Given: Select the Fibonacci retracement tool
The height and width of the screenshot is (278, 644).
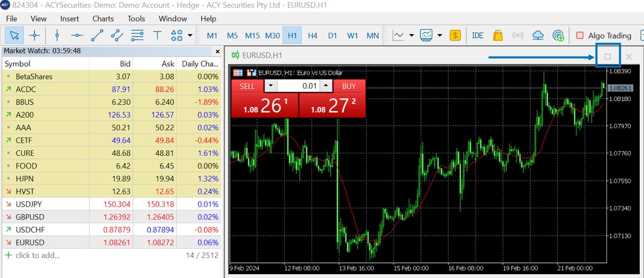Looking at the screenshot, I should tap(137, 36).
